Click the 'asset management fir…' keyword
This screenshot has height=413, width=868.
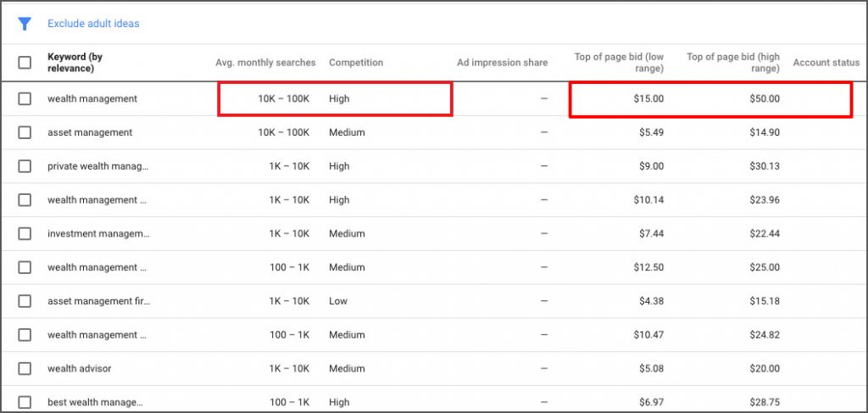[x=99, y=301]
